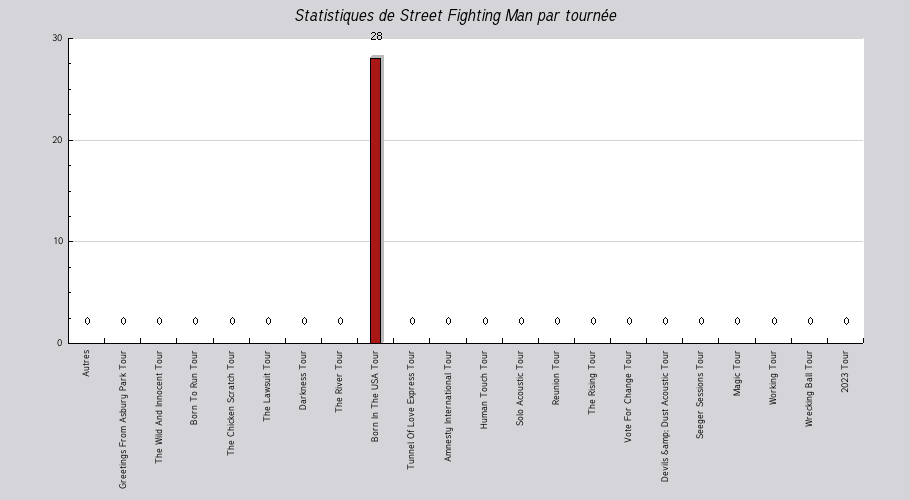
Task: Click the chart title Street Fighting Man
Action: (456, 16)
